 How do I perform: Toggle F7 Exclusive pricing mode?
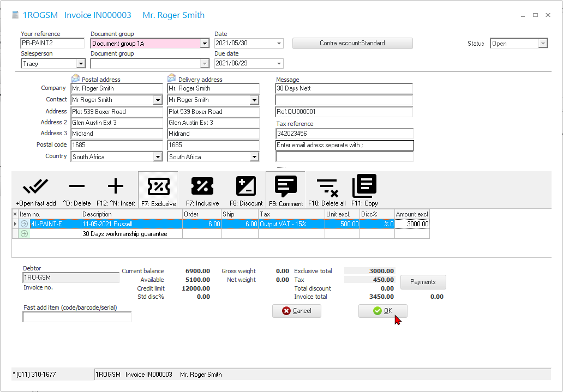click(158, 187)
